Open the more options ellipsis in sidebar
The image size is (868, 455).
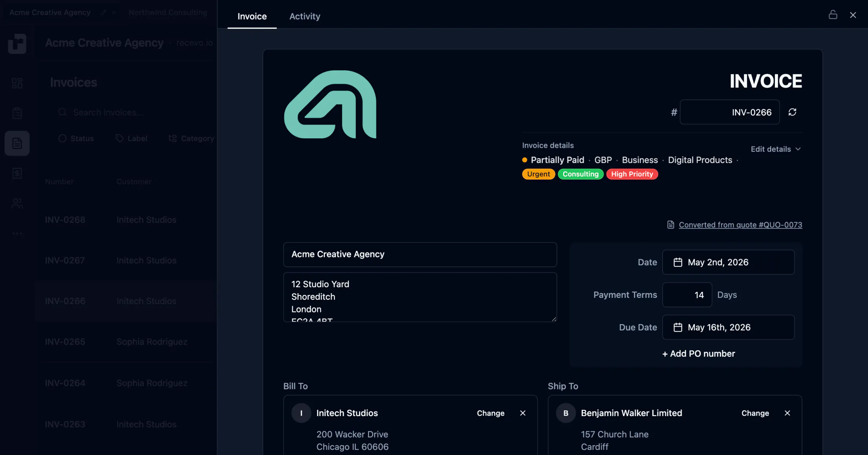click(x=17, y=233)
